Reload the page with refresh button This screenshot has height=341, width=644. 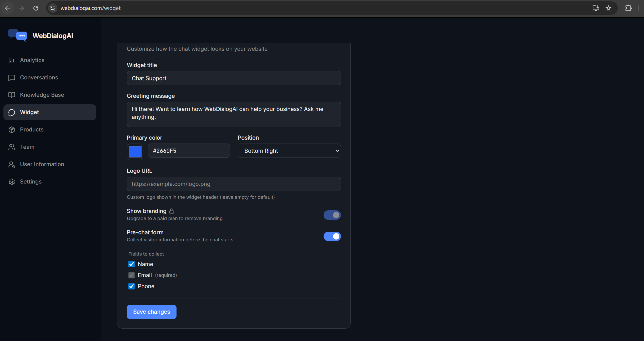[36, 8]
